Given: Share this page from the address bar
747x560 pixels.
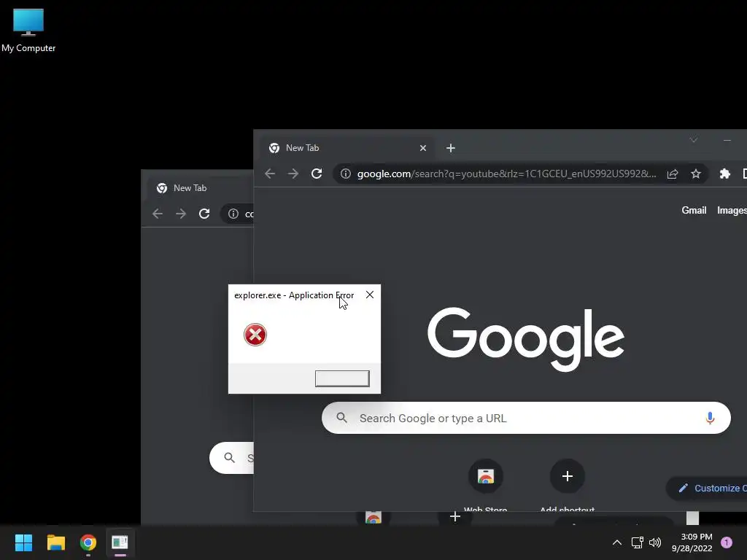Looking at the screenshot, I should tap(673, 174).
